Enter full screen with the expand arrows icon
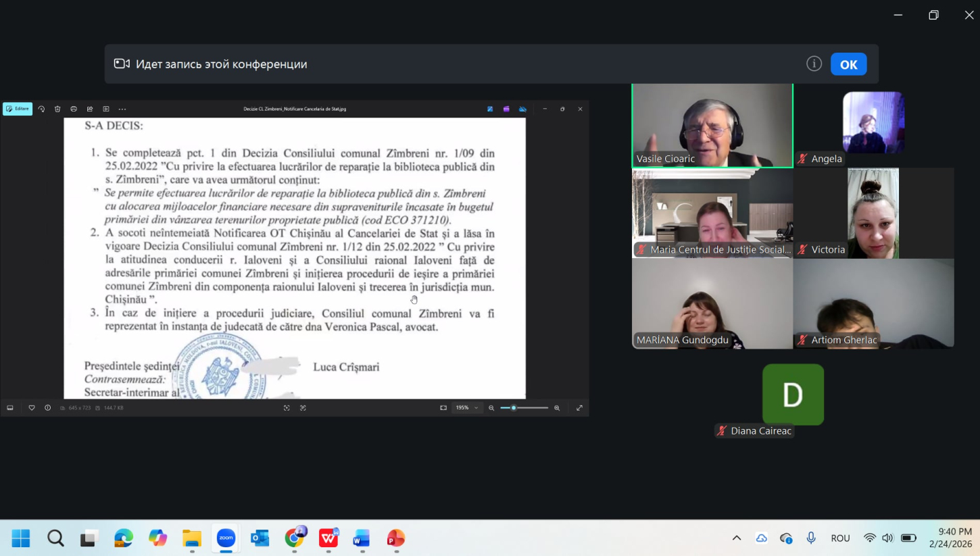The image size is (980, 556). point(579,408)
